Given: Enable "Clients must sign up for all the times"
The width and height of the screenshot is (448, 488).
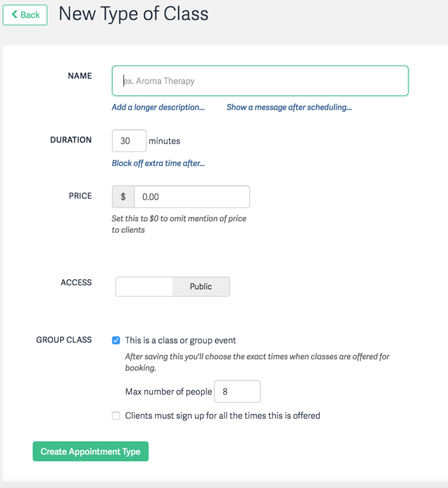Looking at the screenshot, I should point(116,415).
